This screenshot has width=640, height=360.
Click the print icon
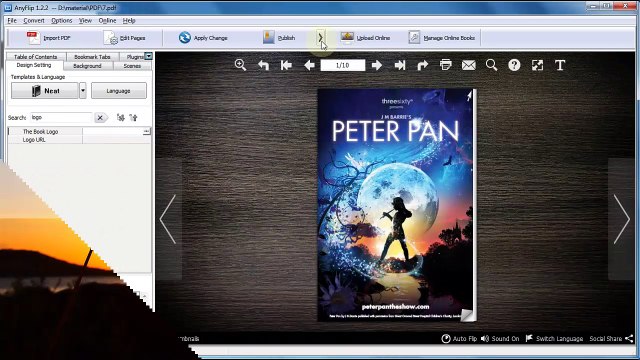click(446, 65)
